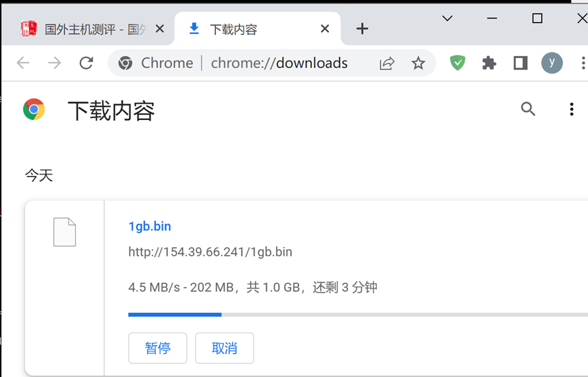This screenshot has height=377, width=588.
Task: Click the browser back arrow
Action: pos(23,63)
